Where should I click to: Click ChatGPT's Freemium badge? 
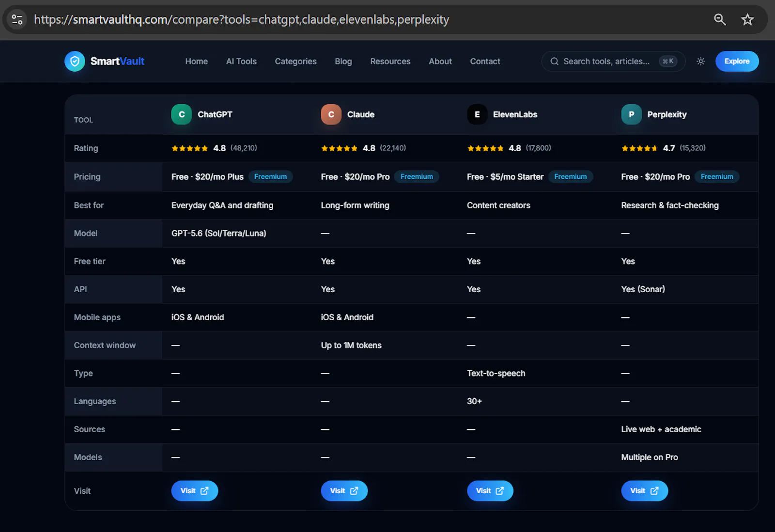270,177
